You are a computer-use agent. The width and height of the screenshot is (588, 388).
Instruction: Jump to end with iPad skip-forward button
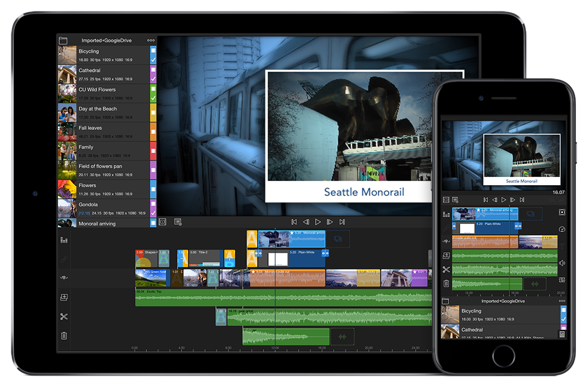pyautogui.click(x=342, y=222)
